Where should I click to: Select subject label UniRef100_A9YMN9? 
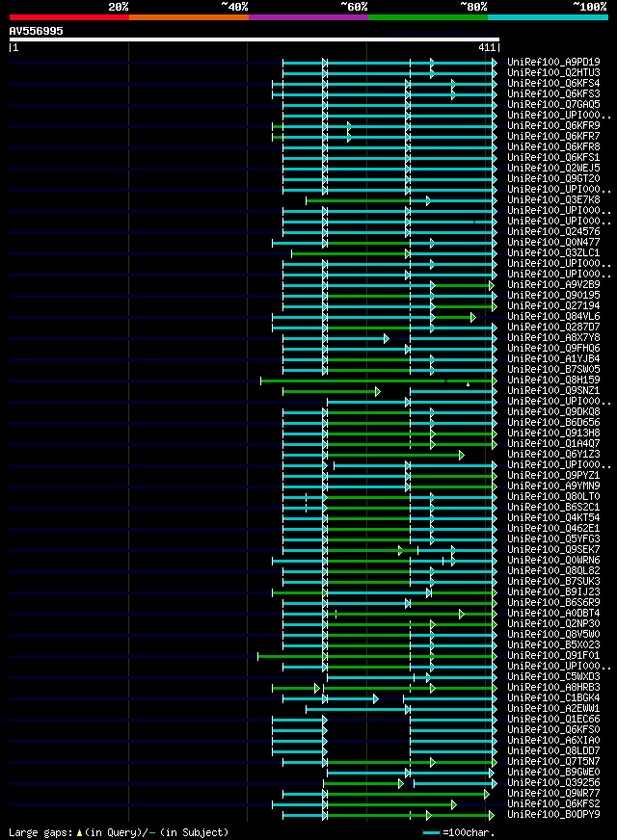(553, 486)
